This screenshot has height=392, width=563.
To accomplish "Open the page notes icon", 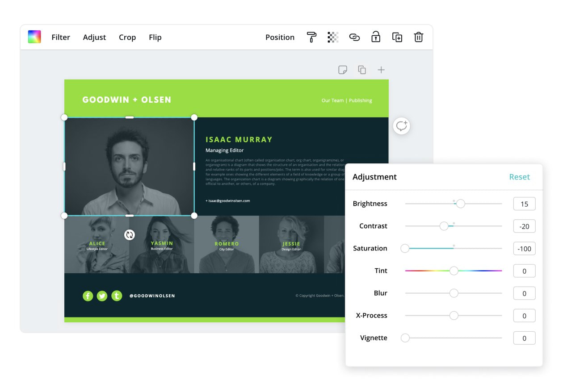I will [342, 70].
